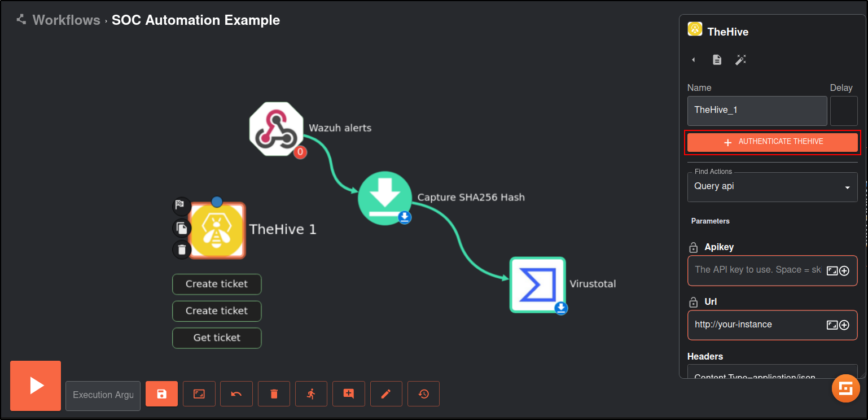868x420 pixels.
Task: Duplicate TheHive 1 node with copy icon
Action: [181, 228]
